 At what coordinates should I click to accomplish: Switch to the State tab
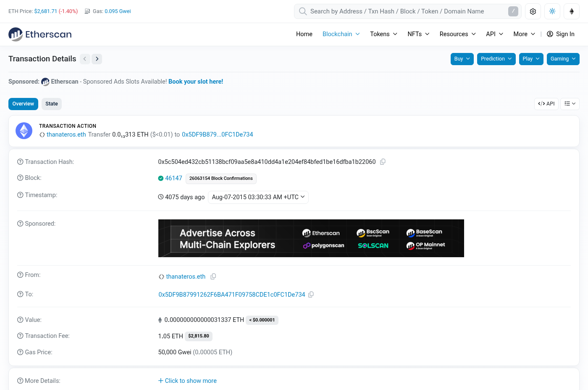pyautogui.click(x=52, y=104)
